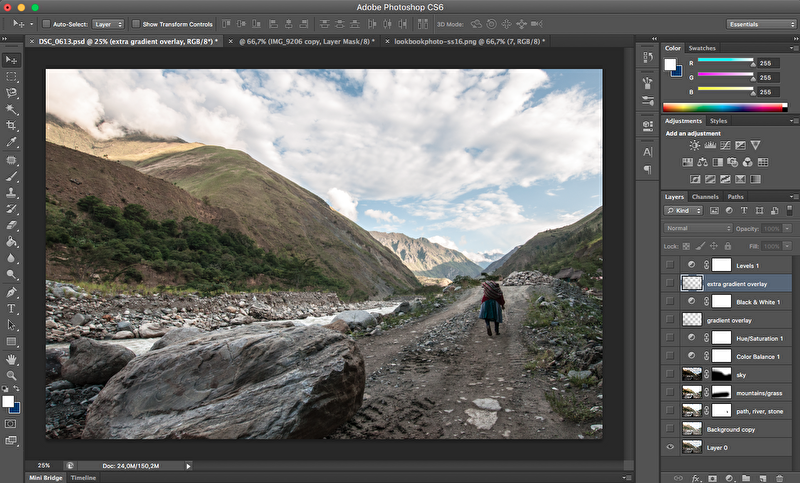The width and height of the screenshot is (800, 483).
Task: Switch to the Swatches tab
Action: [x=702, y=48]
